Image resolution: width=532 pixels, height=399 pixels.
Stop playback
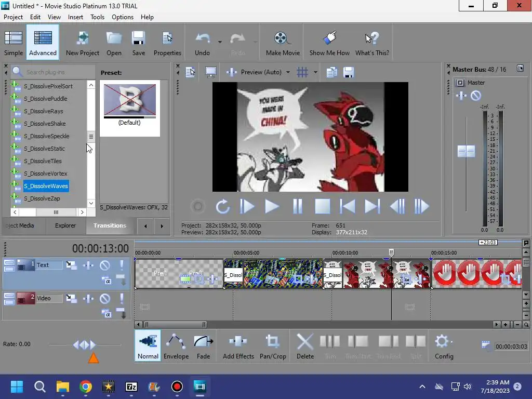click(322, 206)
